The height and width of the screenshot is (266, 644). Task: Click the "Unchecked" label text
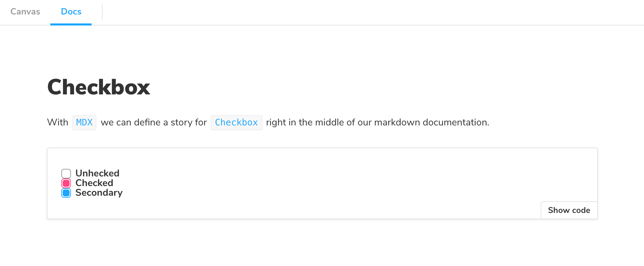pyautogui.click(x=97, y=173)
